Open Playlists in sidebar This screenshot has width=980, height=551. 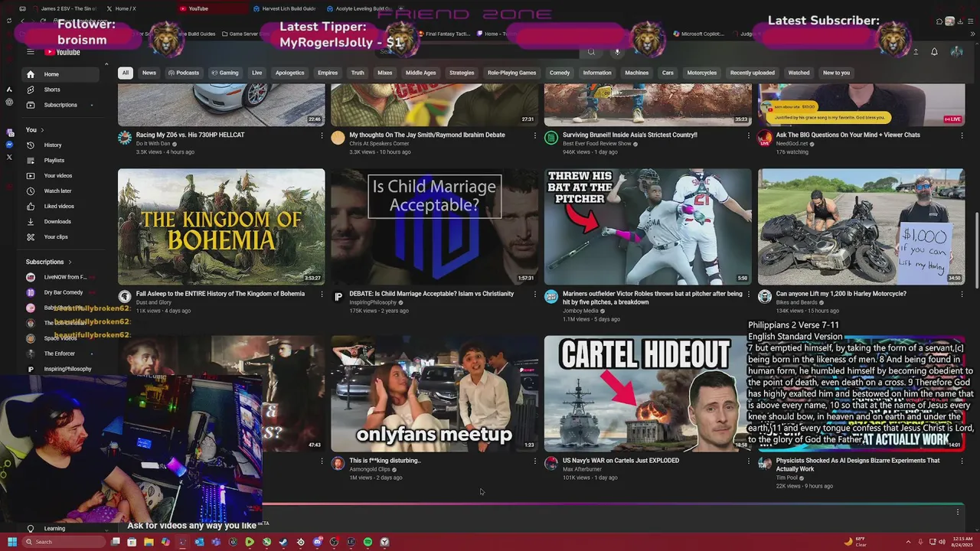pos(61,160)
